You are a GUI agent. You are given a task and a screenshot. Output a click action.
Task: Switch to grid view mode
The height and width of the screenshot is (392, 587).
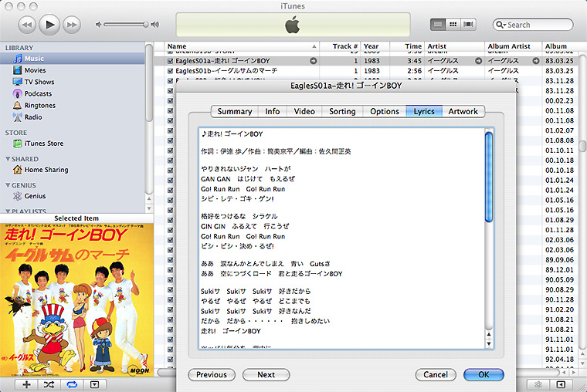coord(453,25)
